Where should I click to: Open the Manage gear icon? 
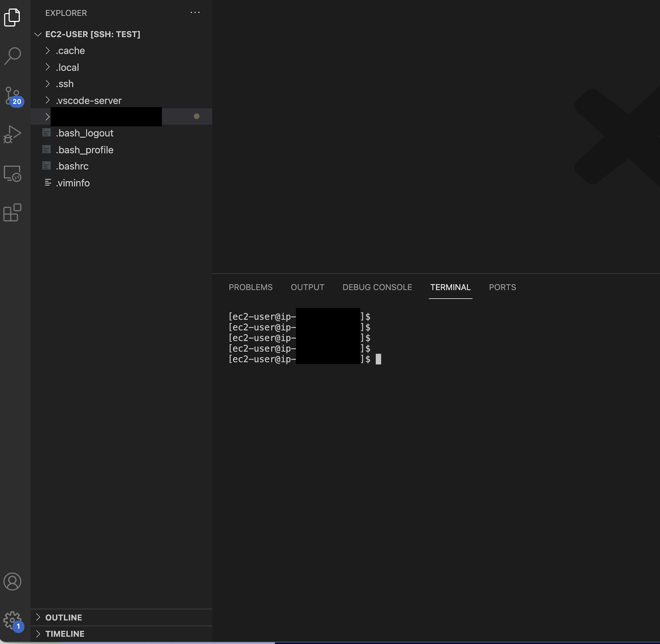click(13, 621)
